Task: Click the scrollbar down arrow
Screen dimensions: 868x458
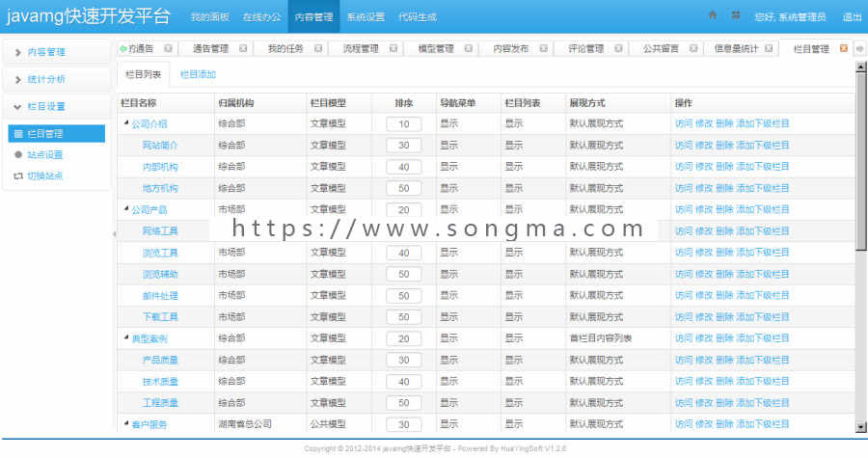Action: click(861, 427)
